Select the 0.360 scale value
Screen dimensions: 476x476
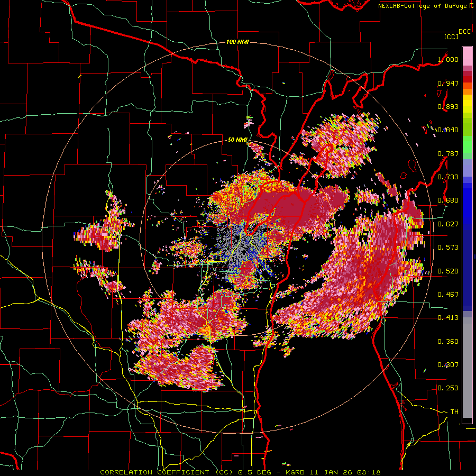point(448,341)
